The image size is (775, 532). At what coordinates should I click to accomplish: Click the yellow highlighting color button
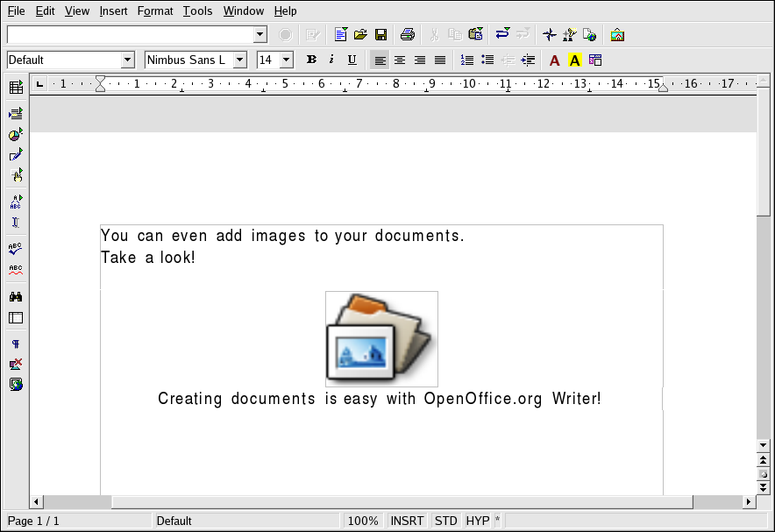point(575,60)
